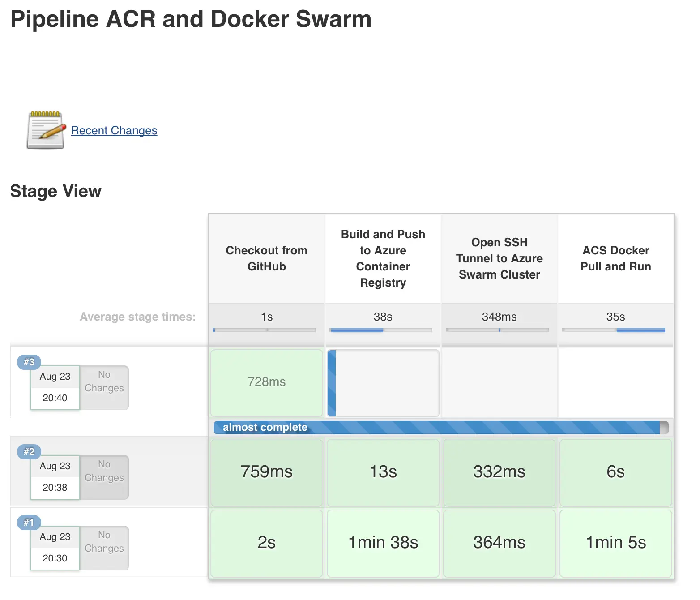Click the 13s Build and Push cell
This screenshot has width=700, height=600.
click(x=383, y=472)
